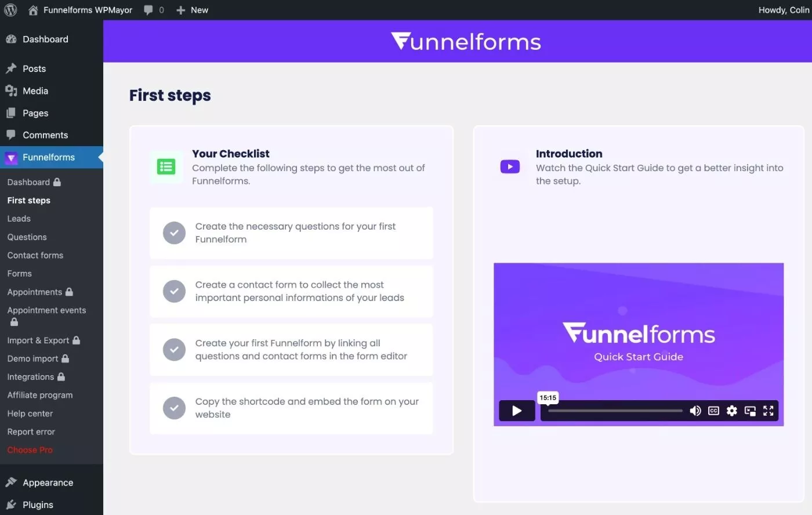Click the Pages icon in sidebar
The height and width of the screenshot is (515, 812).
click(x=11, y=113)
